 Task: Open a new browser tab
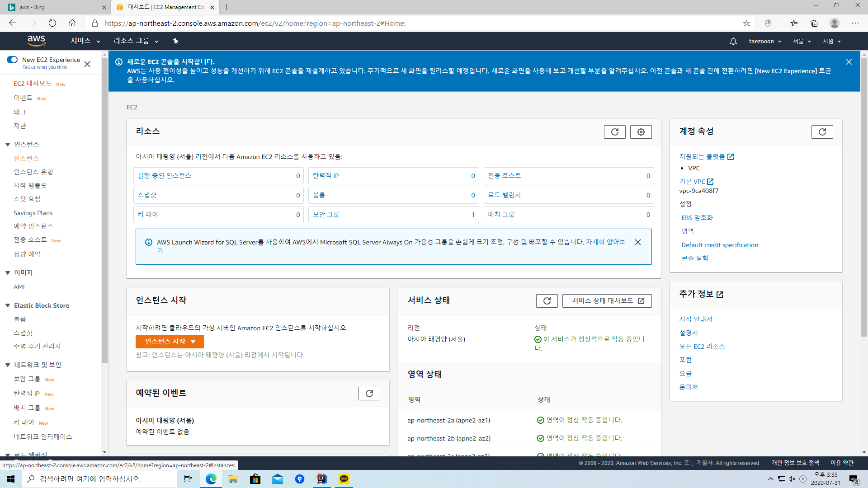tap(227, 7)
